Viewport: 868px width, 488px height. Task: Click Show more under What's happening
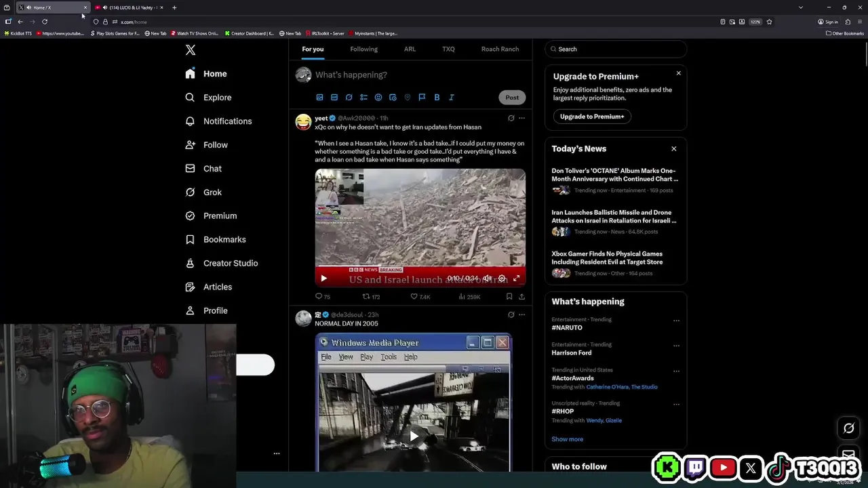pyautogui.click(x=568, y=439)
